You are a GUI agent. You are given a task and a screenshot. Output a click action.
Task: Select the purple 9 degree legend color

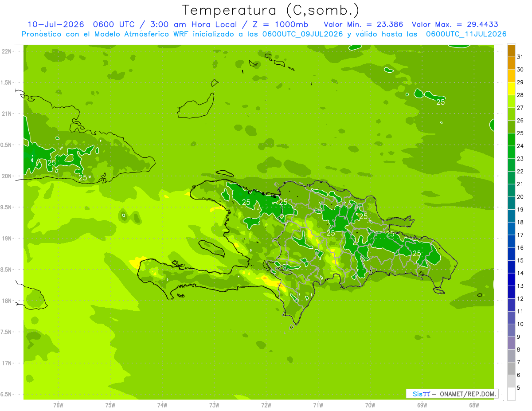click(511, 331)
